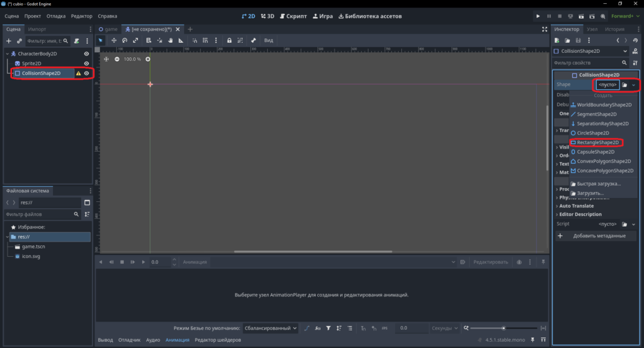Click the Фильтр файлов search field
The height and width of the screenshot is (348, 644).
[42, 215]
